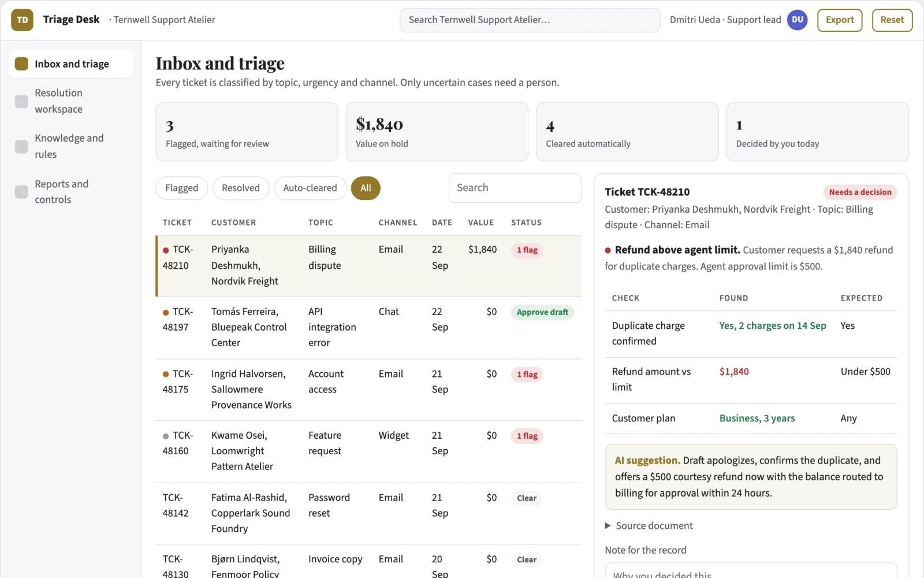Click the 1 flag badge for Ingrid Halvorsen
Screen dimensions: 924x578
point(527,375)
